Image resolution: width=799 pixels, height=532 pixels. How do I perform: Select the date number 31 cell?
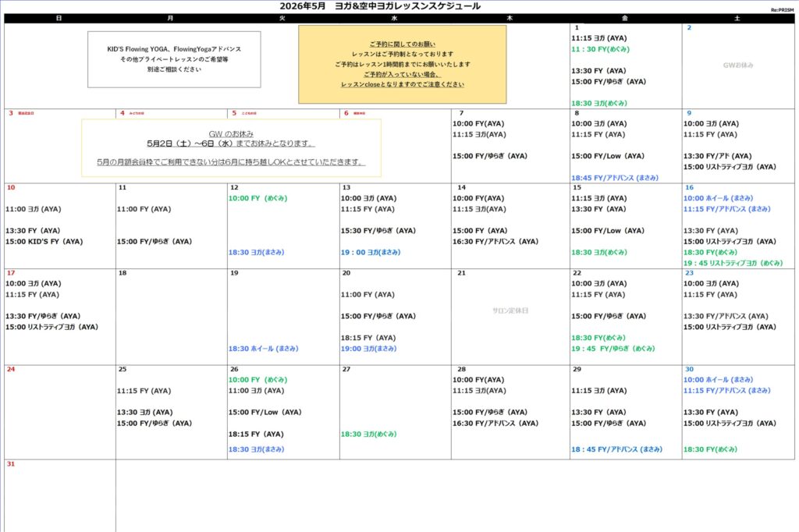click(11, 464)
